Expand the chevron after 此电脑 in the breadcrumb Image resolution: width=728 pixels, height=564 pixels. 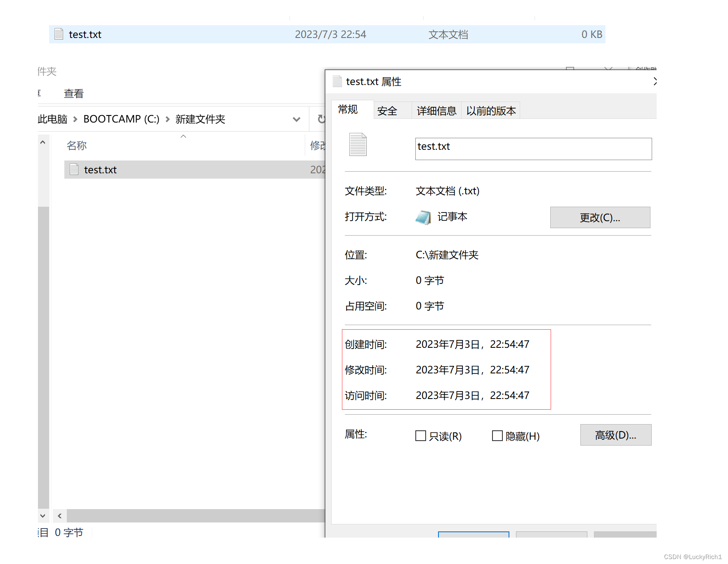pos(75,119)
